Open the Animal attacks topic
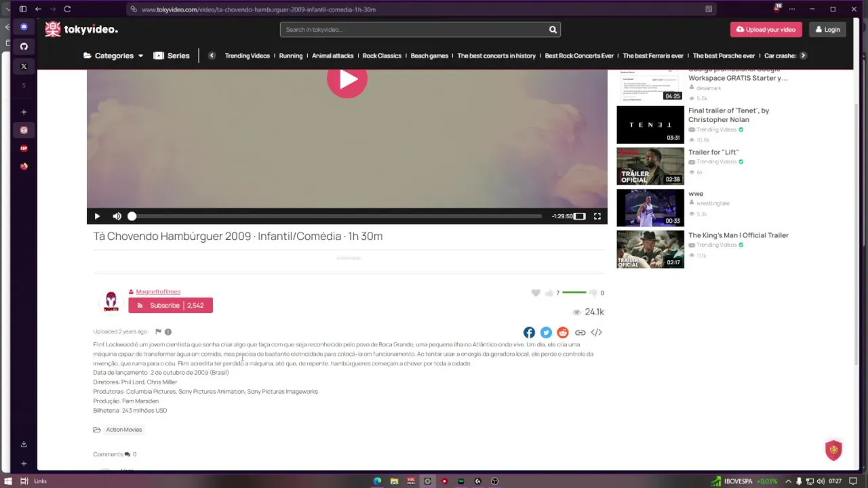Viewport: 868px width, 488px height. point(333,56)
